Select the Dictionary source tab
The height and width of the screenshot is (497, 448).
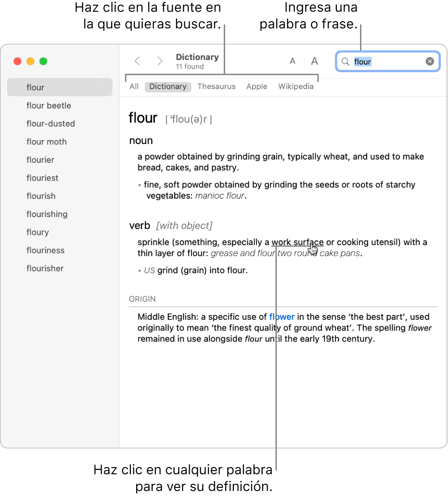point(168,87)
